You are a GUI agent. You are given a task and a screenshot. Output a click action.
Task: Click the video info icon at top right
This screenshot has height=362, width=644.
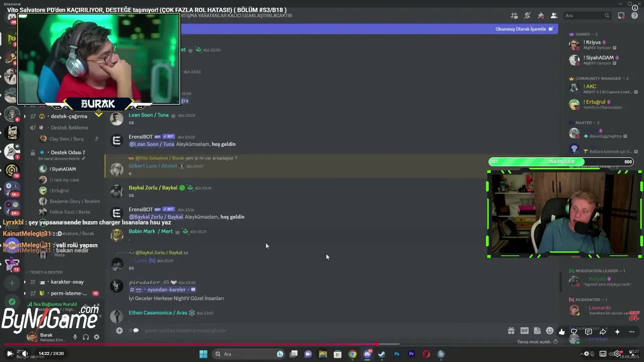635,8
